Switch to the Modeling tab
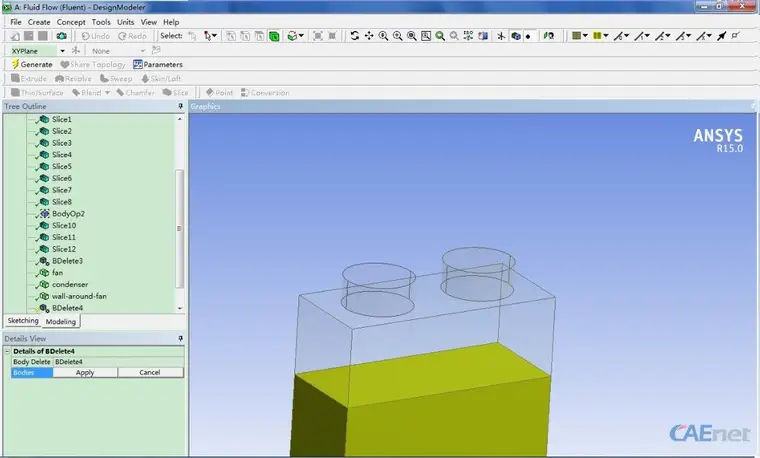Image resolution: width=760 pixels, height=458 pixels. click(61, 321)
